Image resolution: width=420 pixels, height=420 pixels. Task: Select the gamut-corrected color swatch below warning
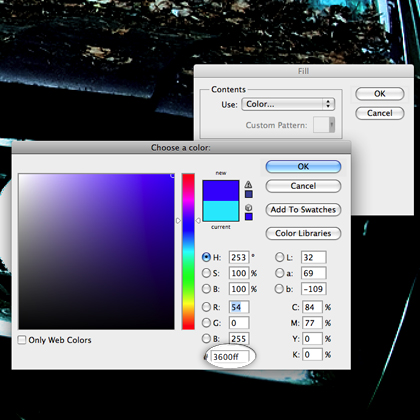point(249,194)
